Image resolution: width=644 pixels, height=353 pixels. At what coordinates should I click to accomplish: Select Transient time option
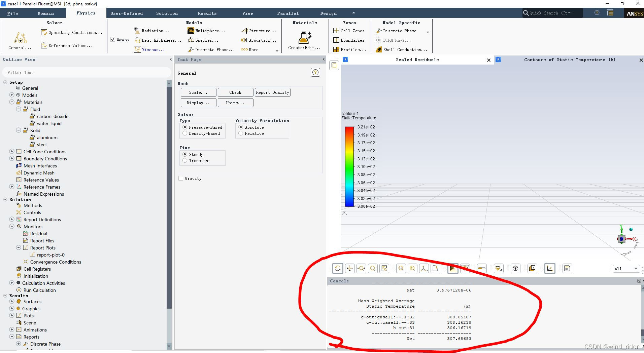185,160
